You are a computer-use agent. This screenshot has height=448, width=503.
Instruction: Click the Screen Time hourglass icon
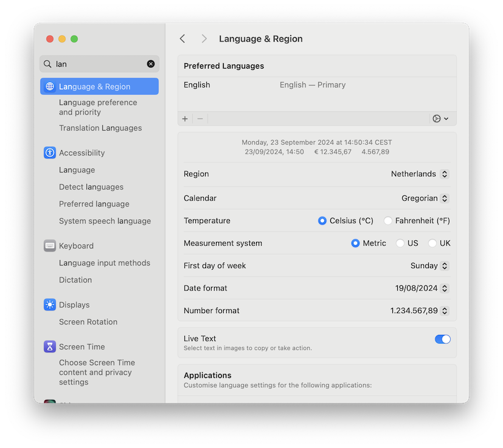coord(50,346)
